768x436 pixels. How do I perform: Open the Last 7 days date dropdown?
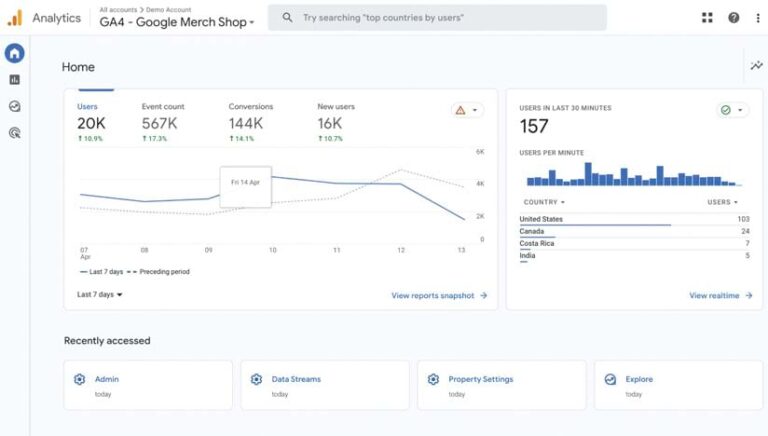coord(100,295)
